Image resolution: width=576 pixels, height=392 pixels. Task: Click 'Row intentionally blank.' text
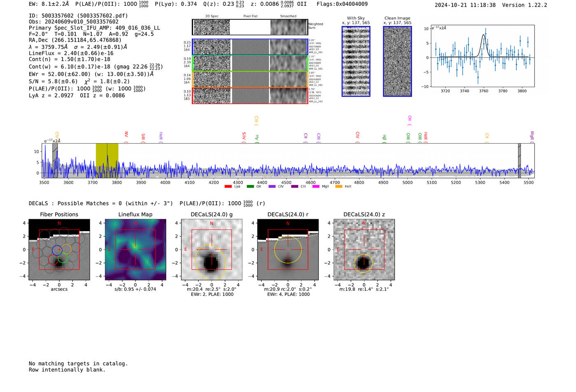(x=67, y=370)
